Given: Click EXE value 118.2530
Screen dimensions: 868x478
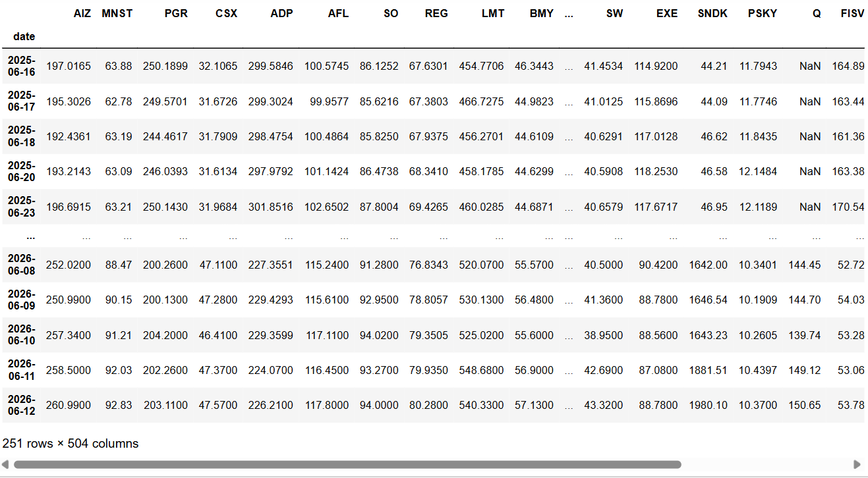Looking at the screenshot, I should [656, 171].
